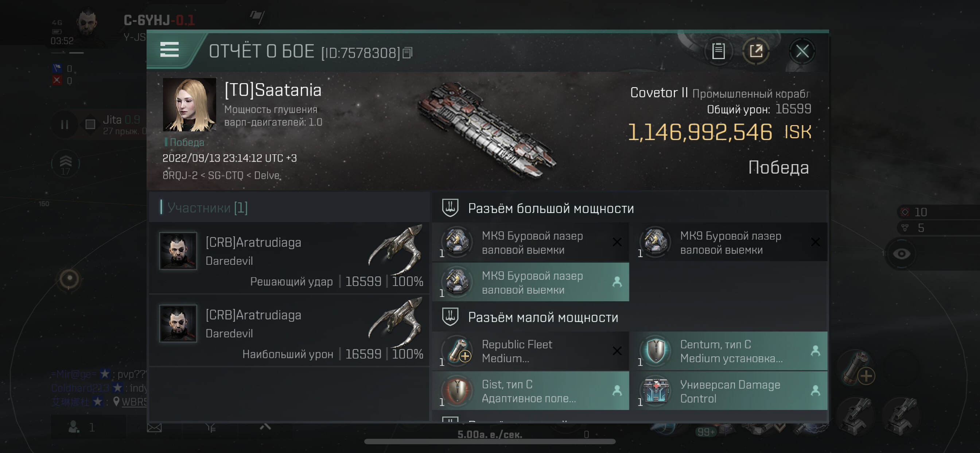Open Saatania's character portrait
Image resolution: width=980 pixels, height=453 pixels.
189,105
